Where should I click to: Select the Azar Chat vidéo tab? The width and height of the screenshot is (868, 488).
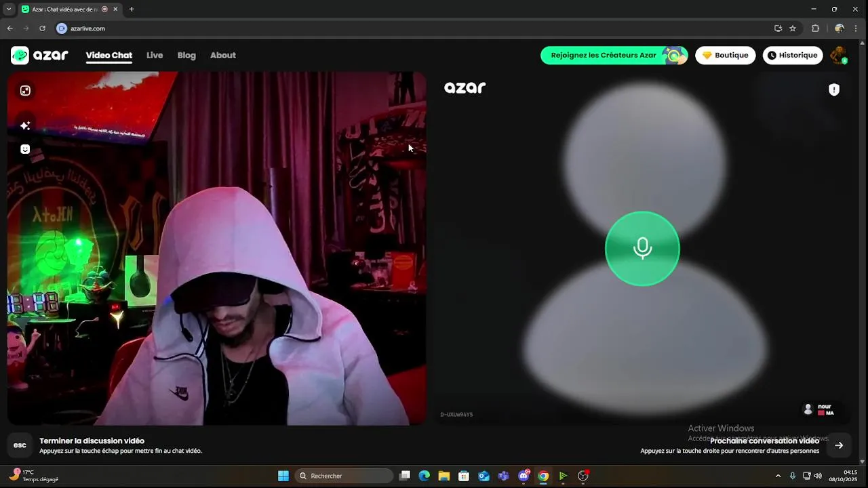[65, 9]
